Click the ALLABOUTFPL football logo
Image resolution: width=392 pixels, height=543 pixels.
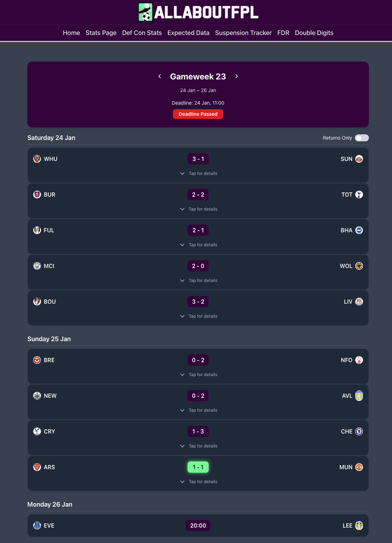(145, 12)
